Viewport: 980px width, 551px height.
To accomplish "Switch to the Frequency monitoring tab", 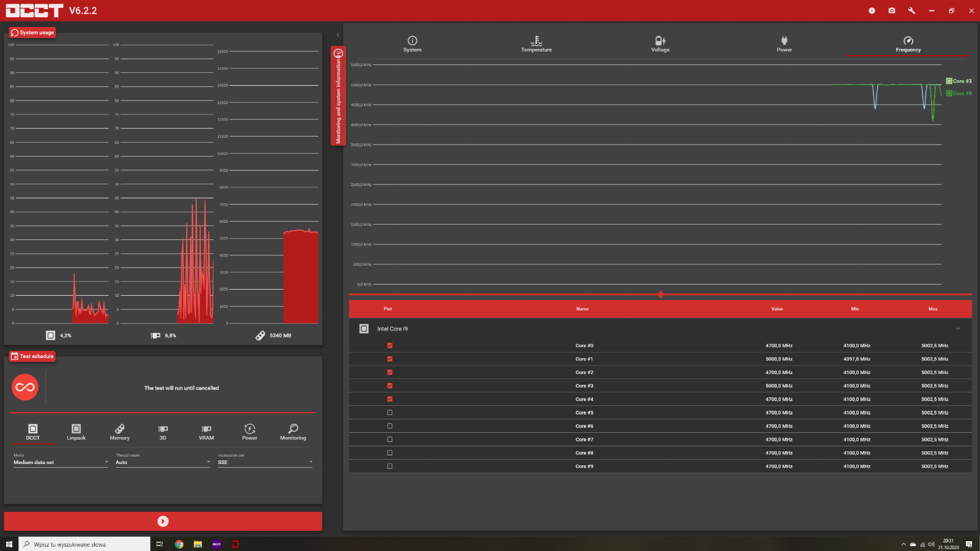I will [908, 44].
